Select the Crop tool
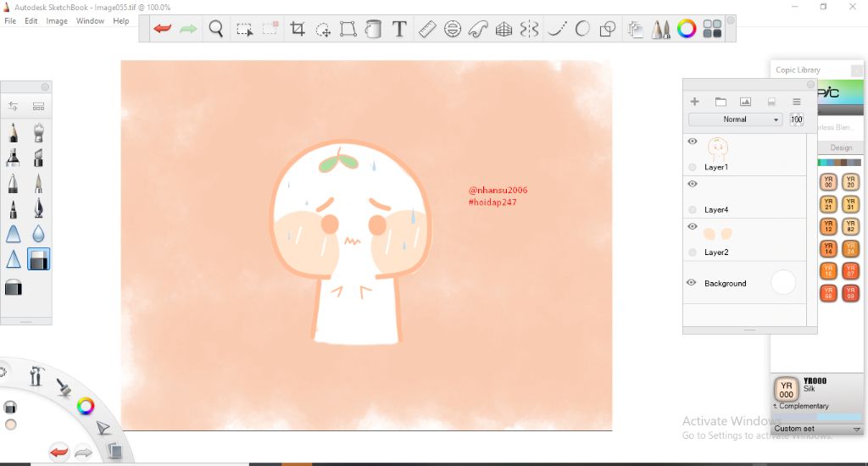This screenshot has width=868, height=466. (298, 29)
